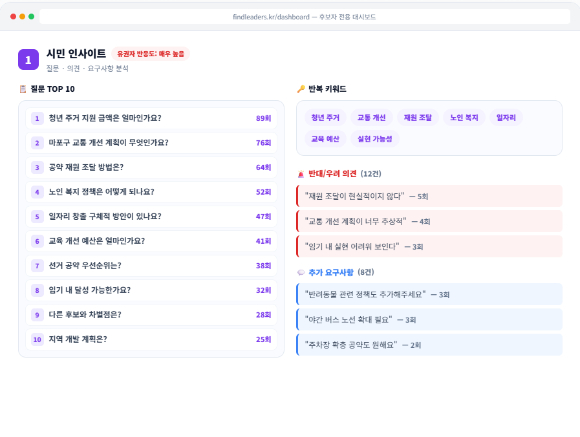Click the clipboard icon beside 질문 TOP 10

23,89
